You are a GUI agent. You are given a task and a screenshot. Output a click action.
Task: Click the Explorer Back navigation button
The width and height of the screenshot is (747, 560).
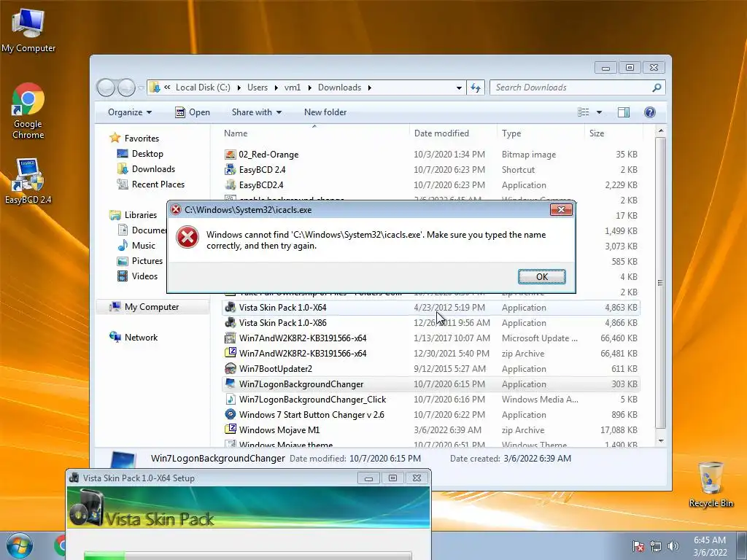click(x=106, y=87)
